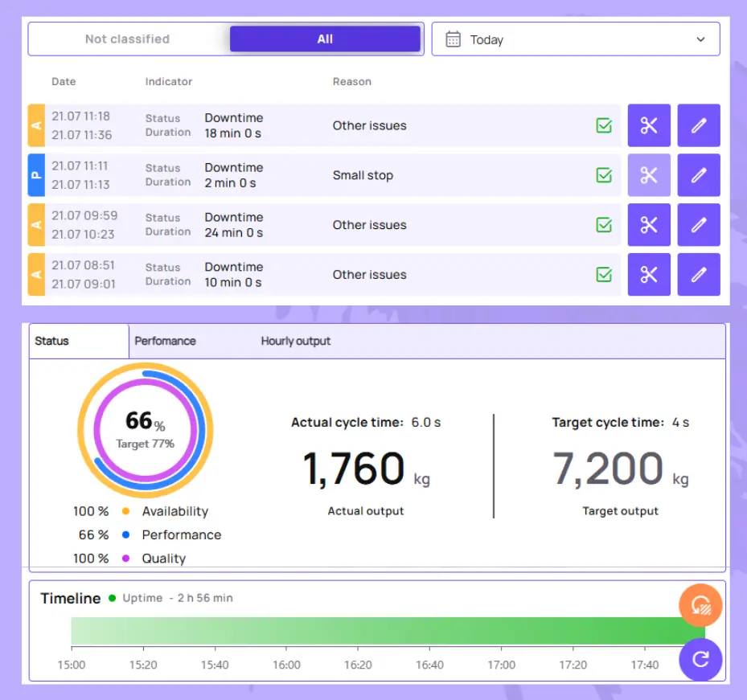
Task: Split the 11:18 downtime with scissors icon
Action: point(649,125)
